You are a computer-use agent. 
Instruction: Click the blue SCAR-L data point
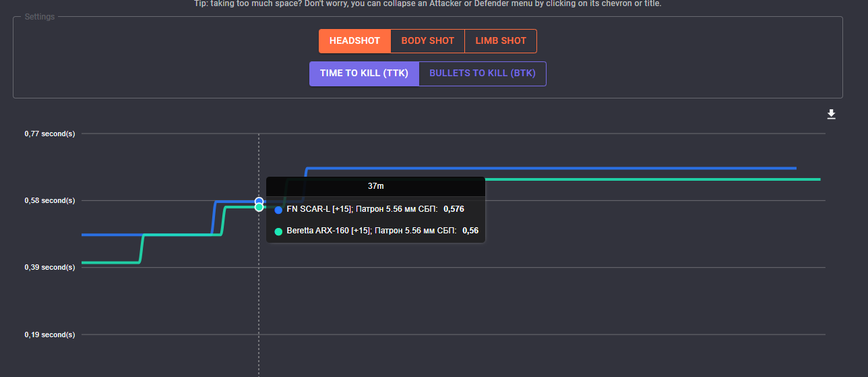(x=259, y=201)
